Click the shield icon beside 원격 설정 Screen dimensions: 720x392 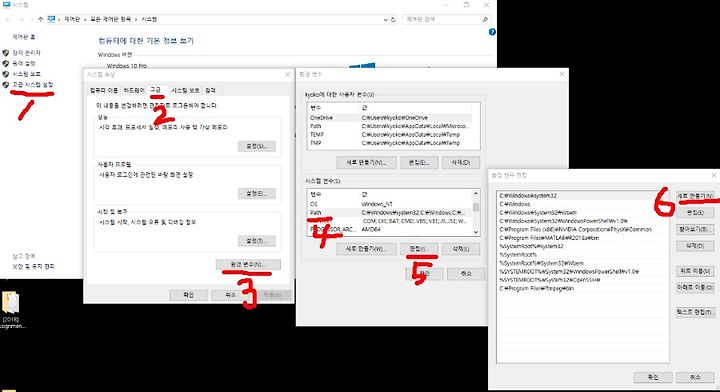tap(6, 63)
